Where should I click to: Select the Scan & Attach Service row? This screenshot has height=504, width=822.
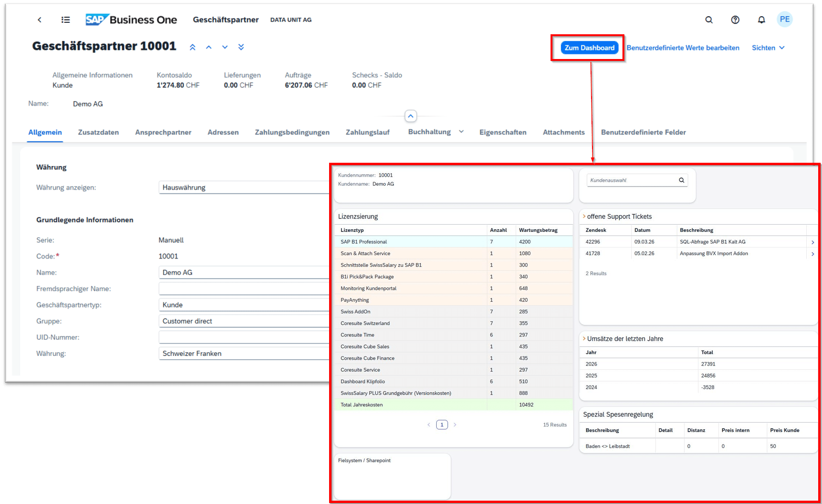454,254
